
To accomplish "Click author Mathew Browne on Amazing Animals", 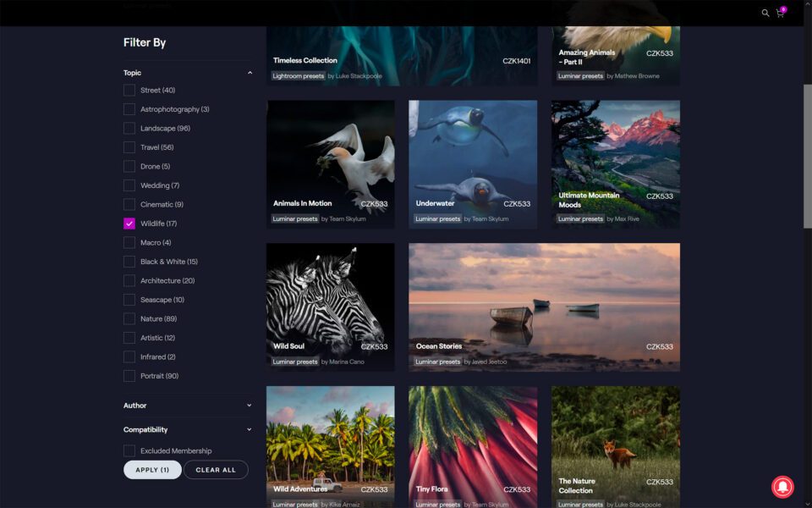I will coord(637,76).
